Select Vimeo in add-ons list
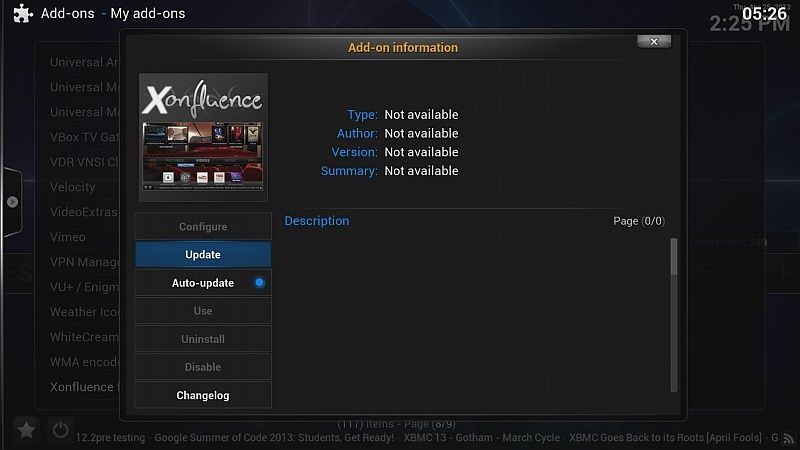 [68, 237]
